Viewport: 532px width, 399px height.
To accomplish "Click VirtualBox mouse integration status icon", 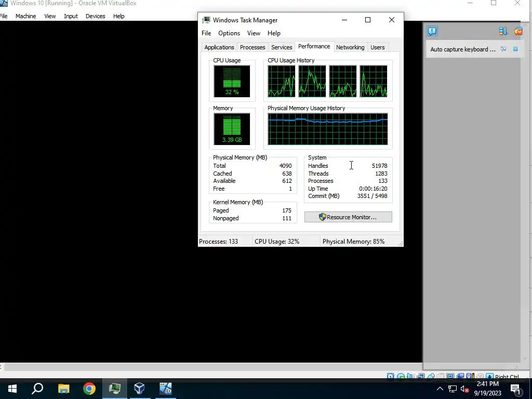I will click(480, 376).
